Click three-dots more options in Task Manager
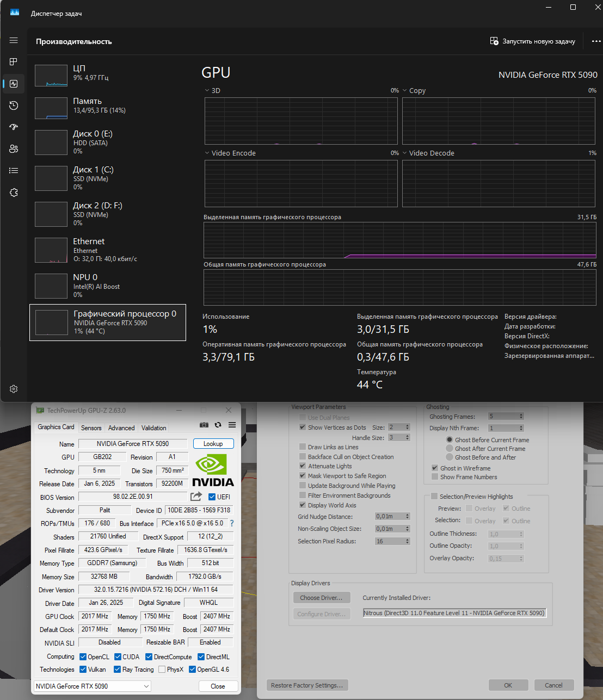603x700 pixels. tap(596, 41)
